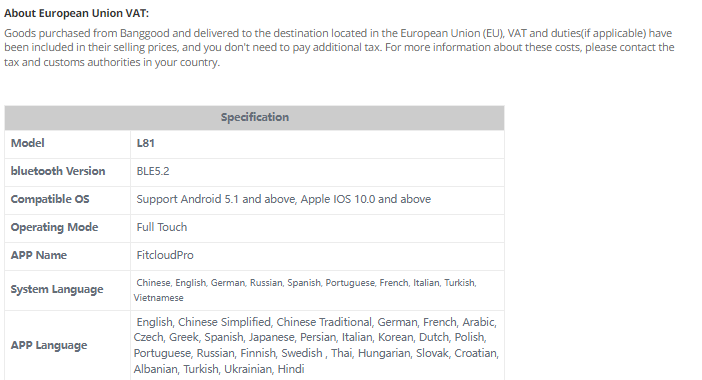This screenshot has width=702, height=380.
Task: Click the word Hindi in APP Language
Action: point(291,369)
